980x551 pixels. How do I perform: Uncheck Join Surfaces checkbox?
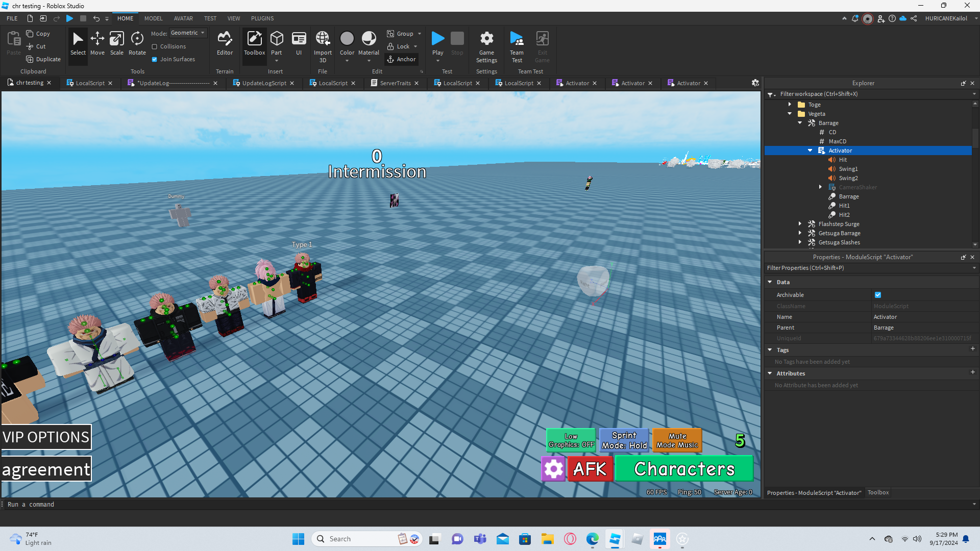click(x=155, y=59)
